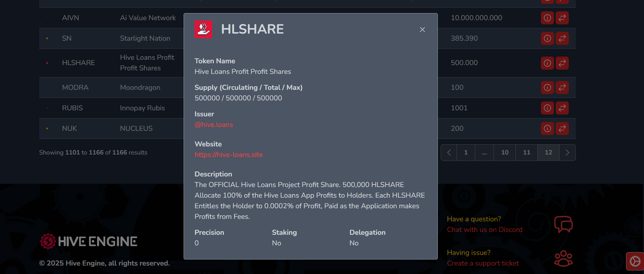
Task: Click the Starlight Nation token name
Action: click(x=145, y=38)
